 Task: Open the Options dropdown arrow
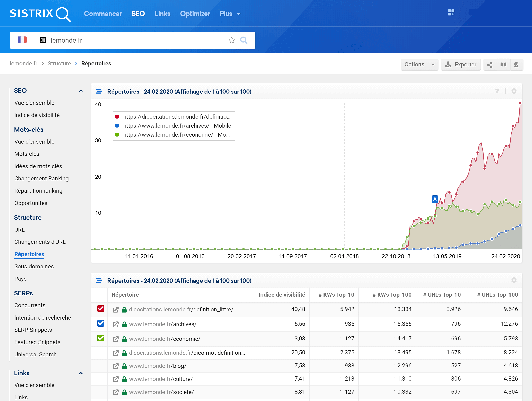pos(433,65)
